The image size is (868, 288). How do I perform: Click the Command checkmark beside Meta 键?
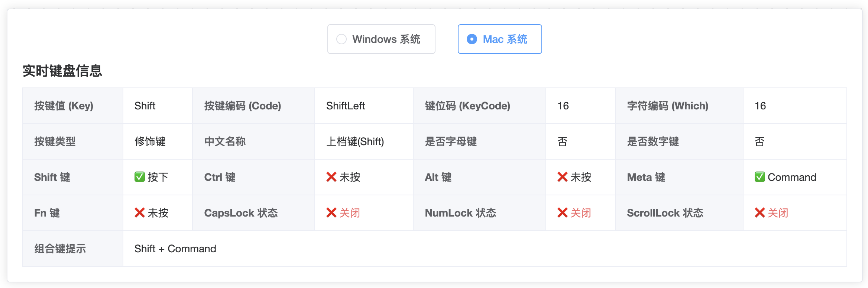760,177
